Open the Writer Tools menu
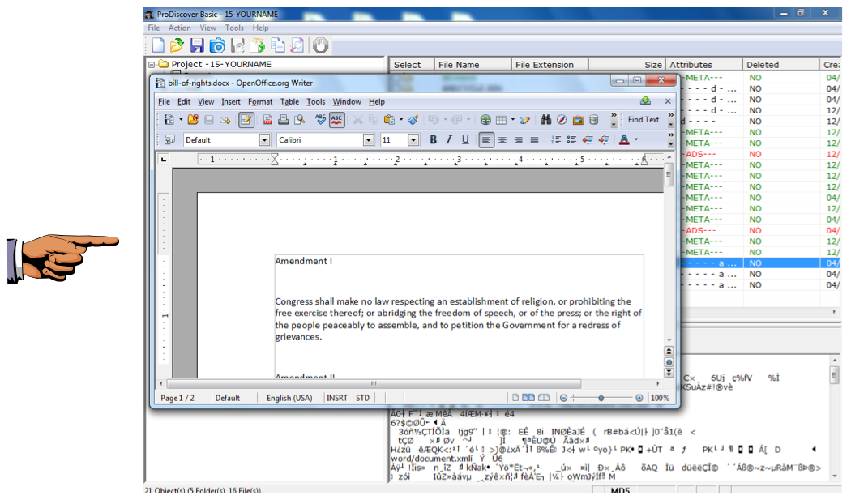This screenshot has width=851, height=504. click(x=316, y=101)
